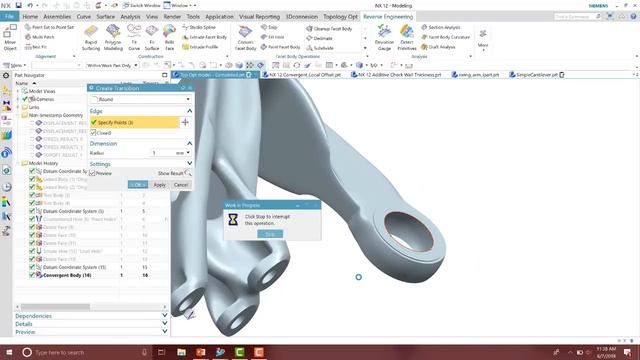Switch to the Home ribbon tab
This screenshot has height=360, width=640.
tap(30, 16)
